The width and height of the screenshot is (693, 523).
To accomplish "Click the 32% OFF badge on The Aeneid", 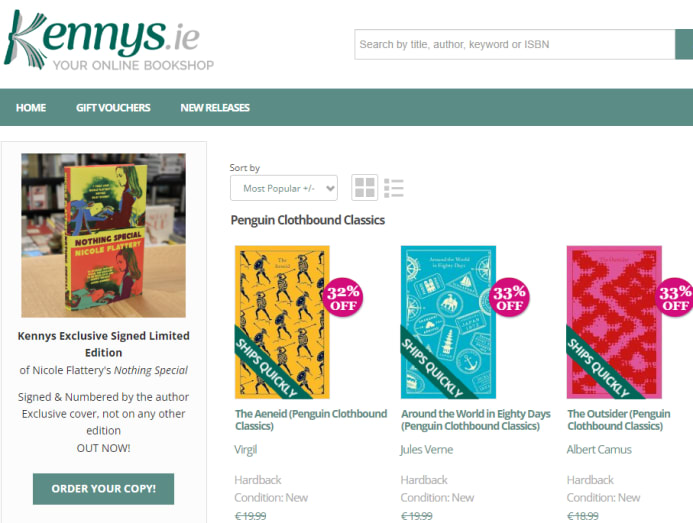I will (343, 298).
